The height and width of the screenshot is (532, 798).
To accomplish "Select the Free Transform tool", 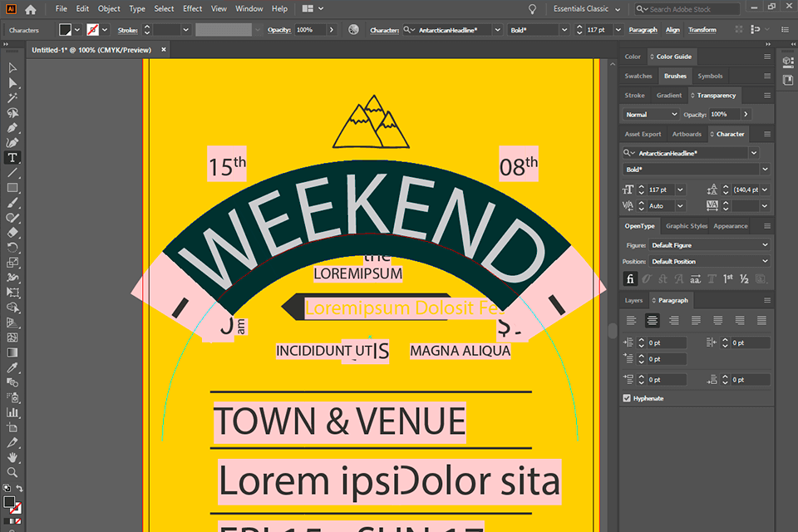I will coord(12,293).
